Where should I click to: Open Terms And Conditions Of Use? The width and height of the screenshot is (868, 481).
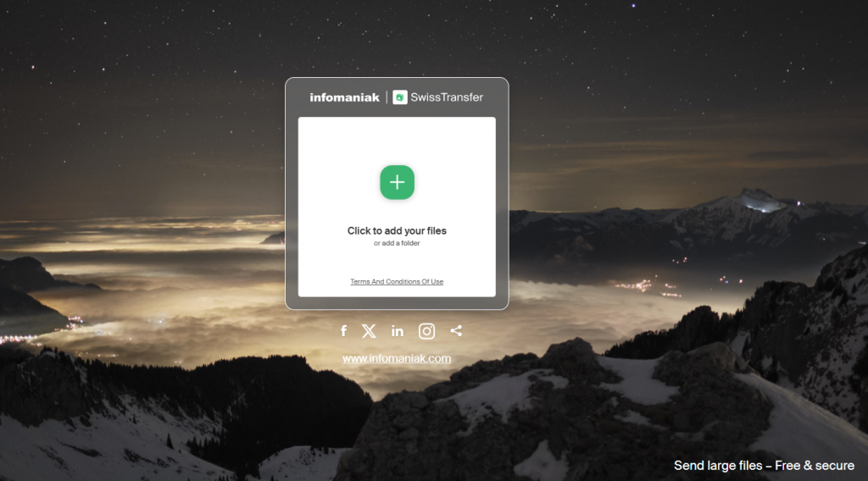397,281
